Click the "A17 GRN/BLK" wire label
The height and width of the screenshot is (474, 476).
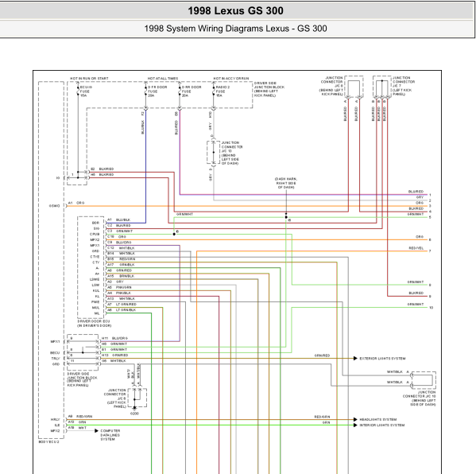point(121,265)
